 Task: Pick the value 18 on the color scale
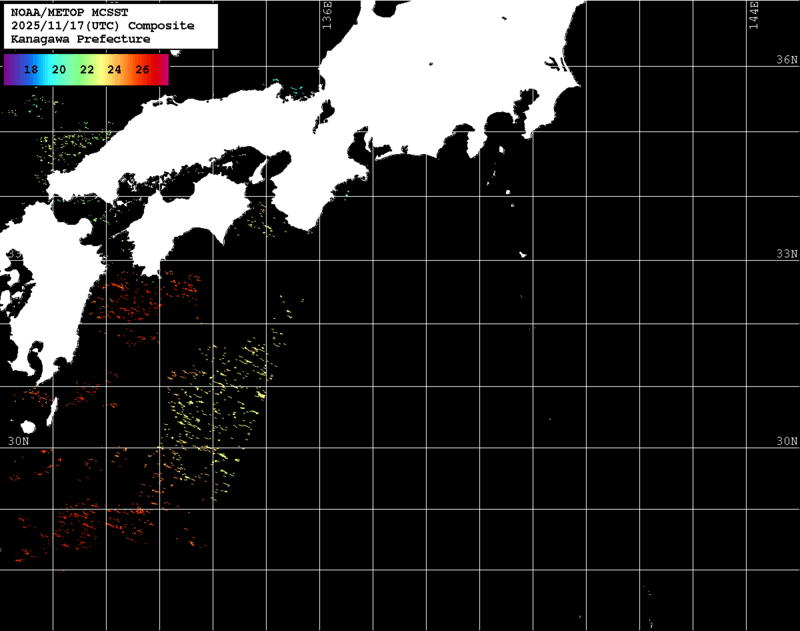point(31,70)
